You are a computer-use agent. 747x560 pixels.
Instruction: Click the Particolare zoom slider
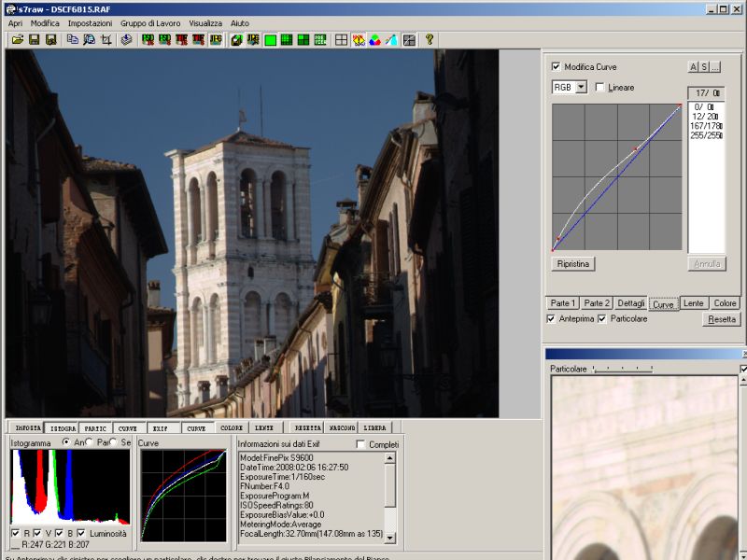coord(622,369)
